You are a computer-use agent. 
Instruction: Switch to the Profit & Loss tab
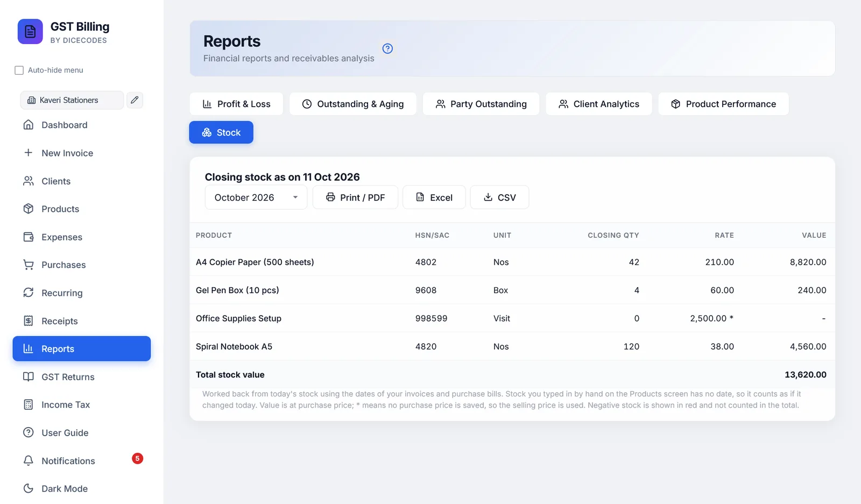[236, 104]
